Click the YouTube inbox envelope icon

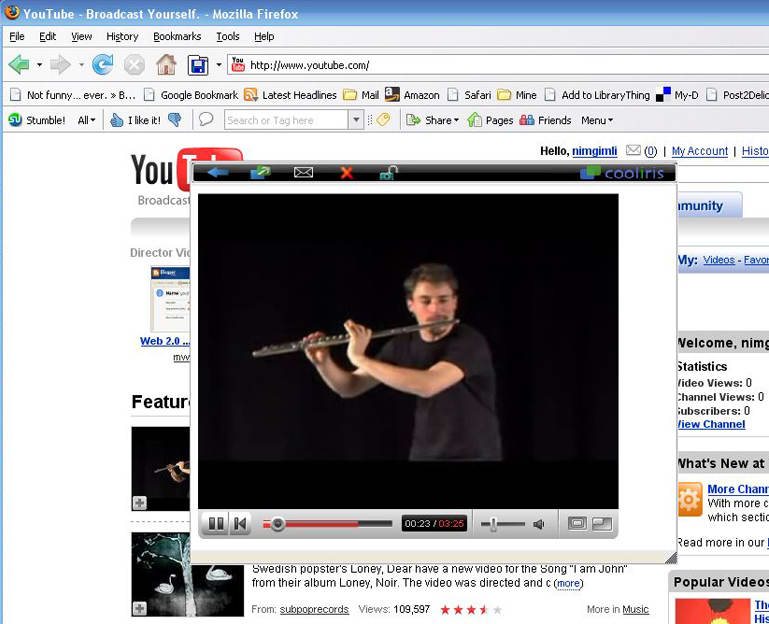pos(633,150)
